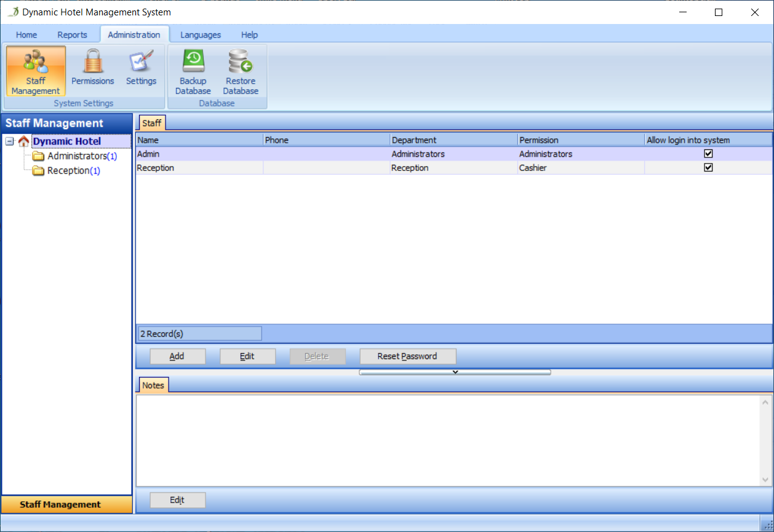Switch to the Reports ribbon tab
Viewport: 774px width, 532px height.
(x=72, y=34)
